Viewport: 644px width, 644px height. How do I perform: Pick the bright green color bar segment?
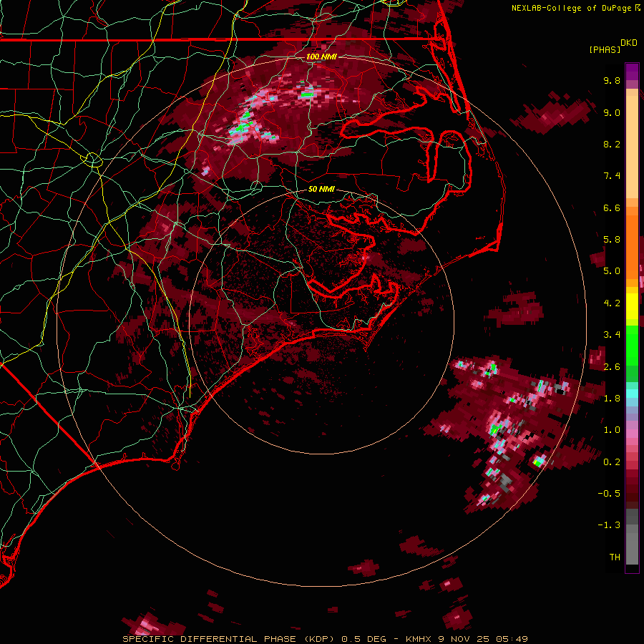click(632, 345)
